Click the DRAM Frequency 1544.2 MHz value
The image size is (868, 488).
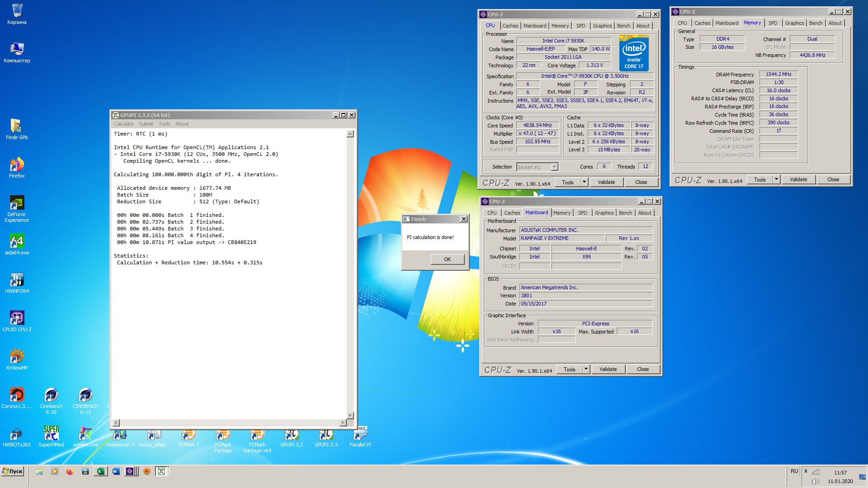point(778,74)
